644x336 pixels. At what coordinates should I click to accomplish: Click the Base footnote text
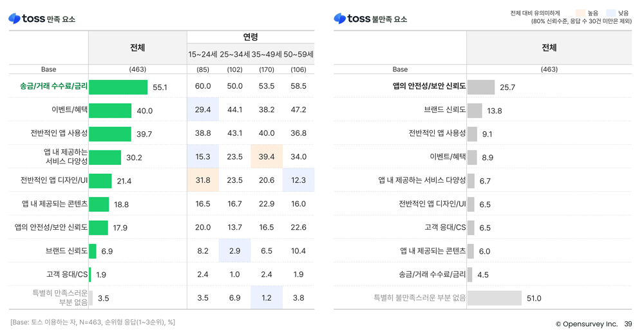coord(92,322)
